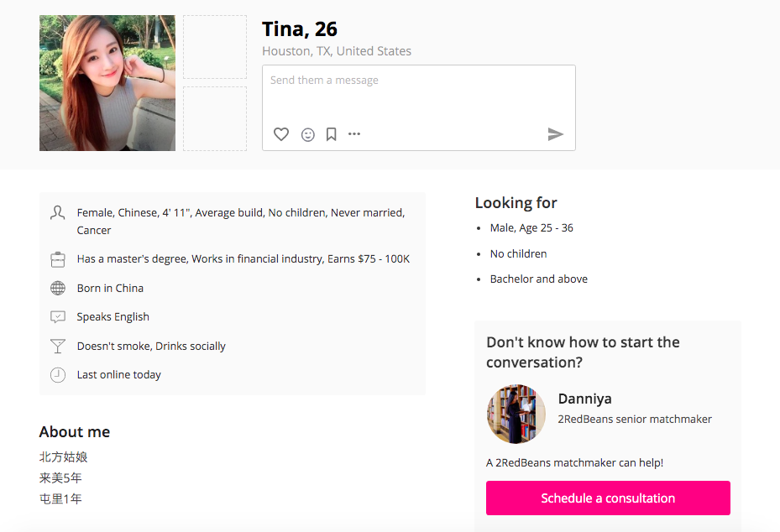This screenshot has width=780, height=532.
Task: Click the clock last online icon
Action: click(x=58, y=375)
